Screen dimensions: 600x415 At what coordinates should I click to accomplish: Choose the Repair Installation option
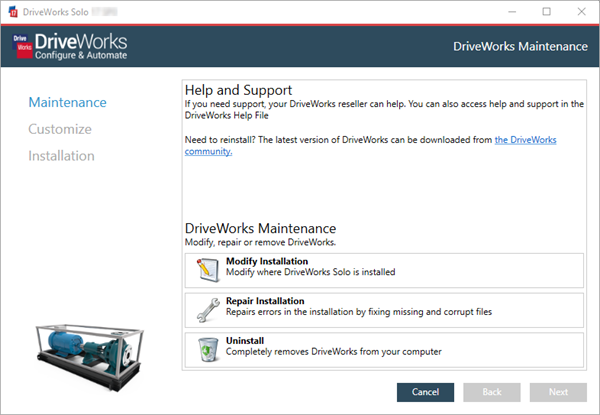coord(384,310)
